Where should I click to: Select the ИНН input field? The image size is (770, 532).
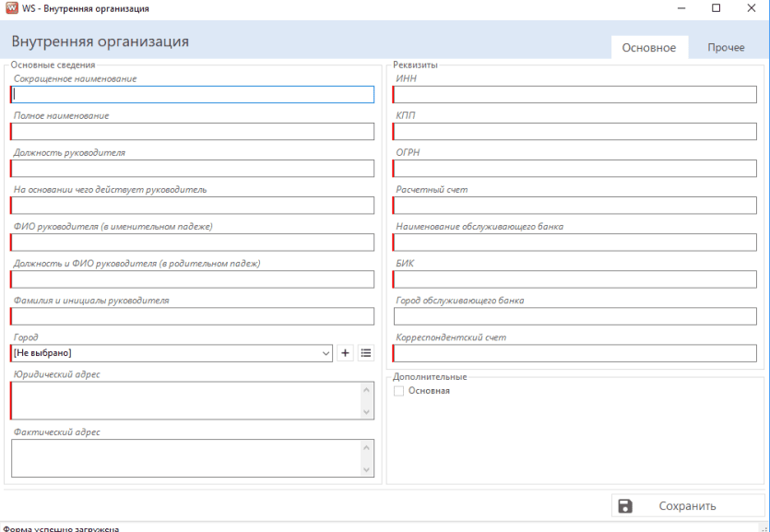(x=575, y=94)
